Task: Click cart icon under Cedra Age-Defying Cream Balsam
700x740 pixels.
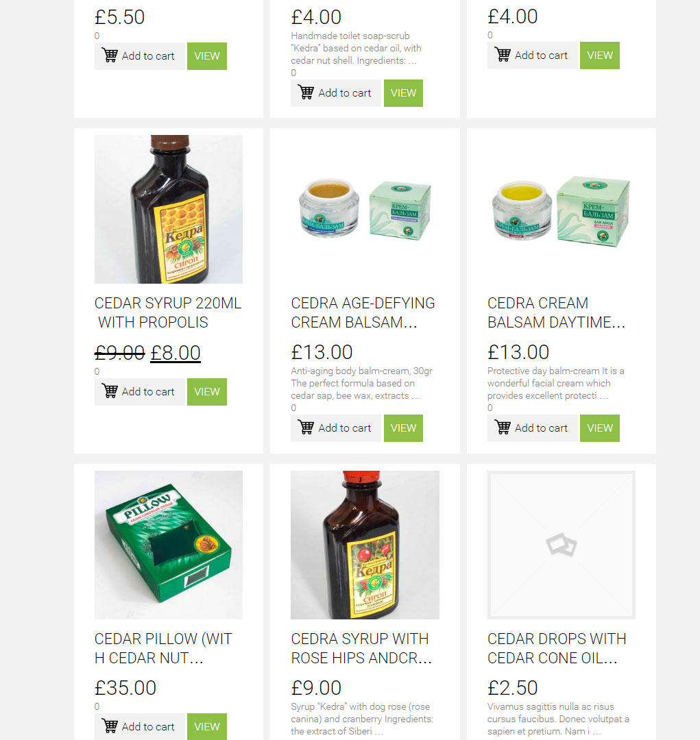Action: 306,427
